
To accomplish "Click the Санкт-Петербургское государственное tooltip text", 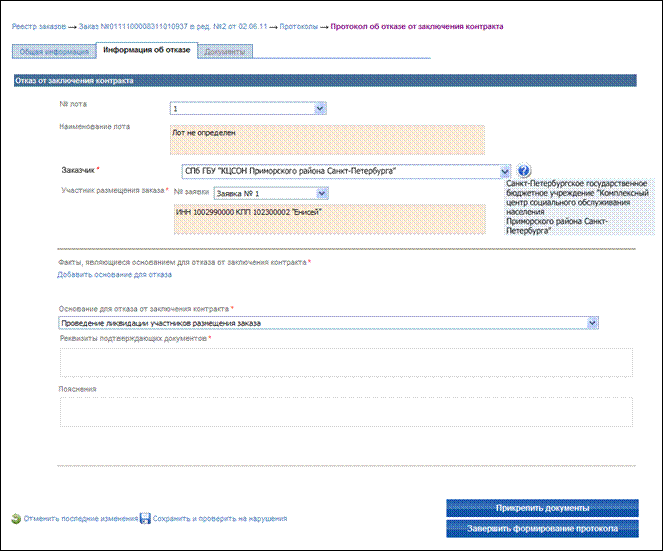I will pos(580,207).
